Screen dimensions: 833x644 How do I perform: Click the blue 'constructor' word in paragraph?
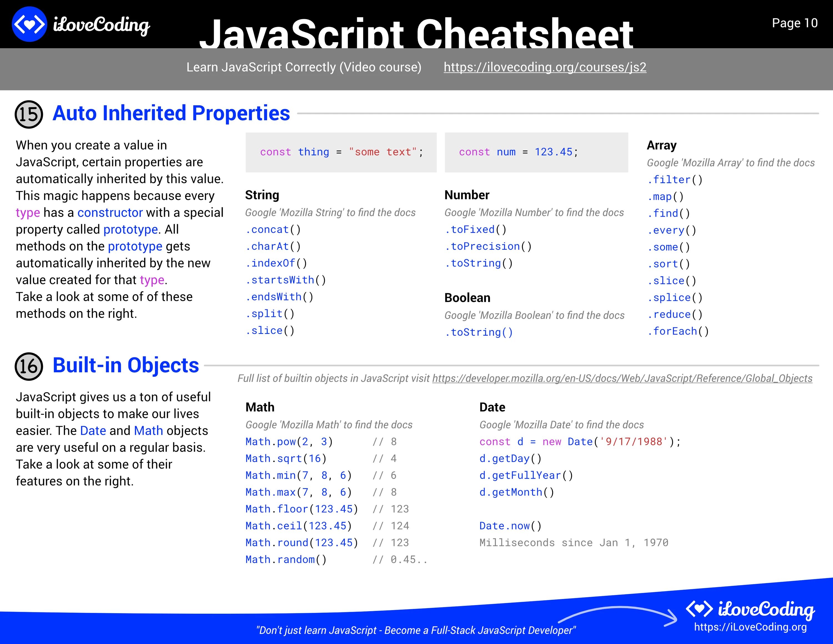click(110, 213)
